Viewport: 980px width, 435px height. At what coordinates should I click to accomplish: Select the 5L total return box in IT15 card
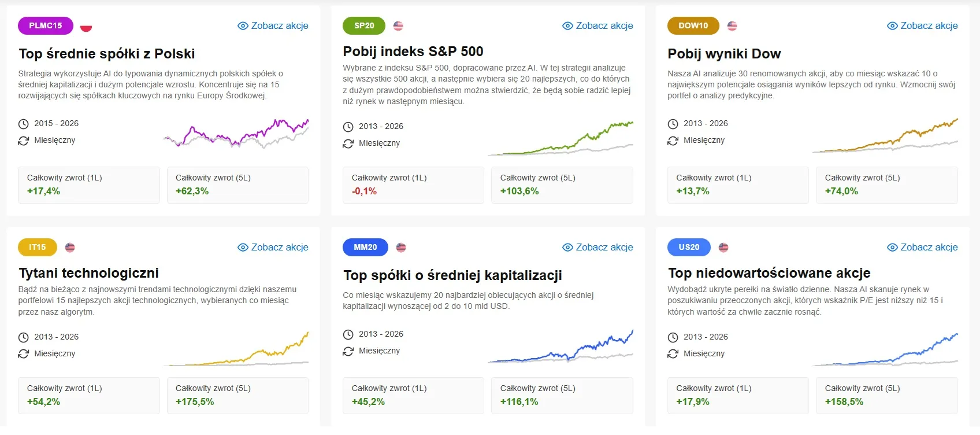[237, 396]
